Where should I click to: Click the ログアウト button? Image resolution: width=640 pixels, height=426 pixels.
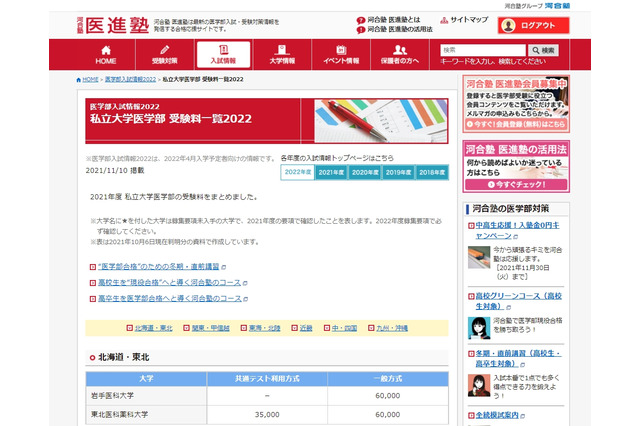tap(533, 25)
